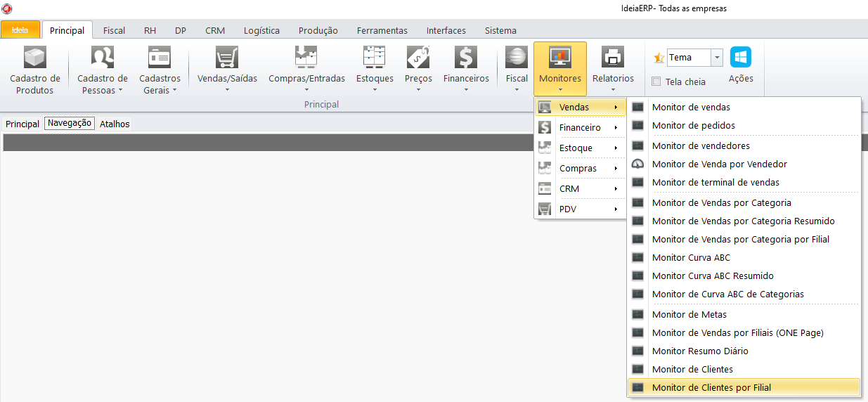Select Monitor de pedidos menu entry
868x402 pixels.
click(693, 126)
